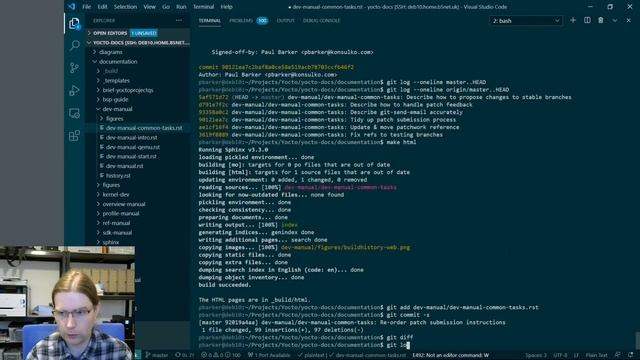Open the Selection menu

125,7
